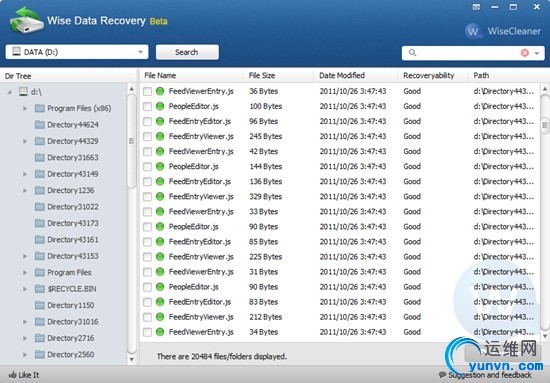The width and height of the screenshot is (550, 383).
Task: Check the 33 Bytes FeedViewerEntry.js checkbox
Action: [147, 212]
